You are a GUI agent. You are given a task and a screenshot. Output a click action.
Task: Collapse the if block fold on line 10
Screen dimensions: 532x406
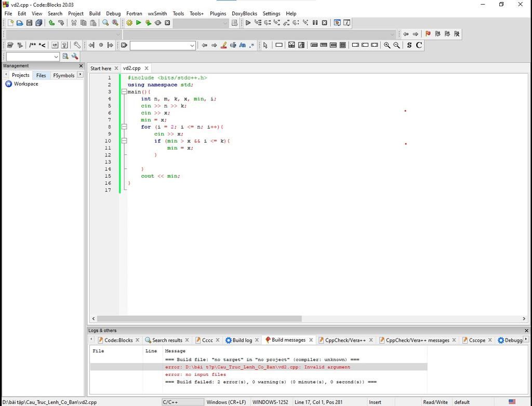point(124,141)
